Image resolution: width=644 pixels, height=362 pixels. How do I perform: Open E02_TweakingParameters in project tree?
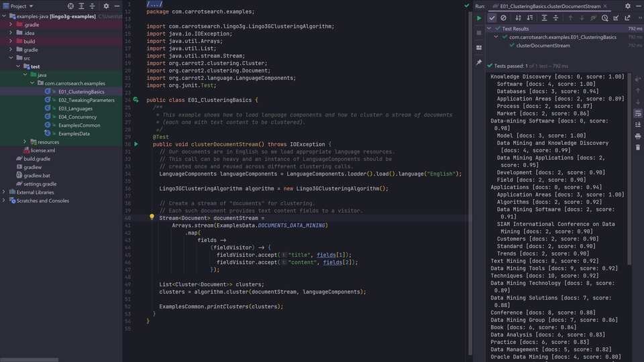[x=87, y=100]
